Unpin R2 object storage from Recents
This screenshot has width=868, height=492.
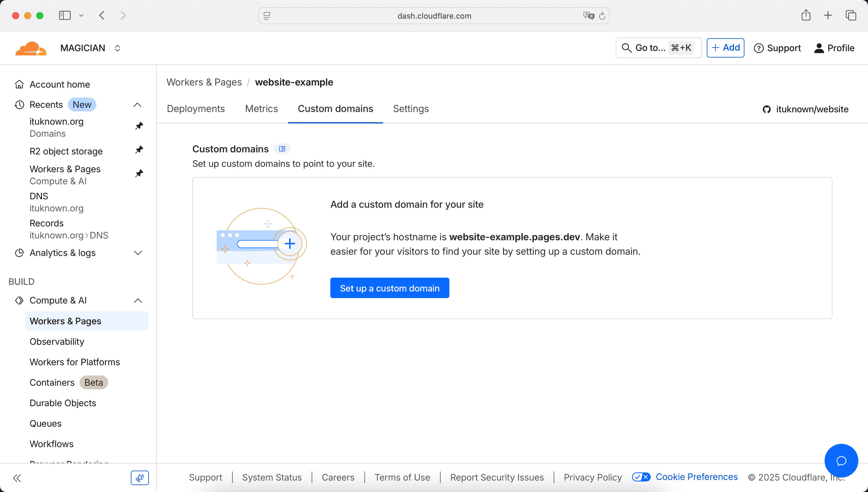[139, 150]
